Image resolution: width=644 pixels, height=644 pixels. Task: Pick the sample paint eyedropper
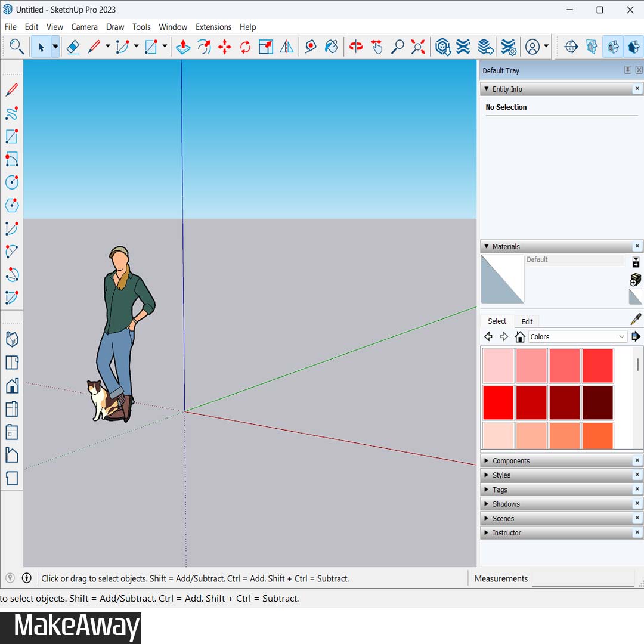tap(636, 320)
